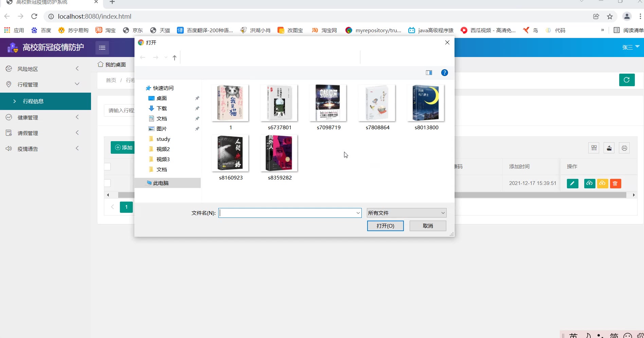Screen dimensions: 644x338
Task: Toggle the preview pane icon in dialog
Action: (x=429, y=73)
